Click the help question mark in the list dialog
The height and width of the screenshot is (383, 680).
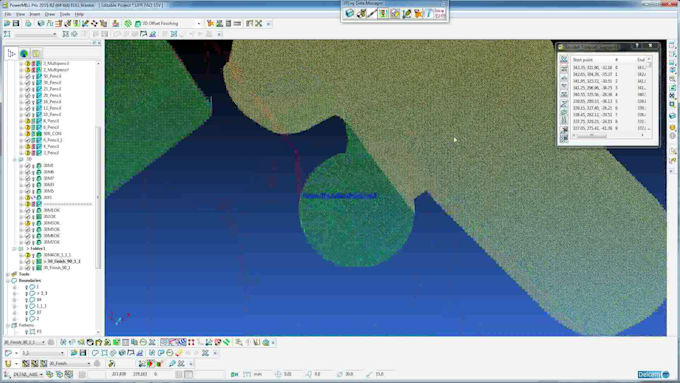[x=637, y=46]
